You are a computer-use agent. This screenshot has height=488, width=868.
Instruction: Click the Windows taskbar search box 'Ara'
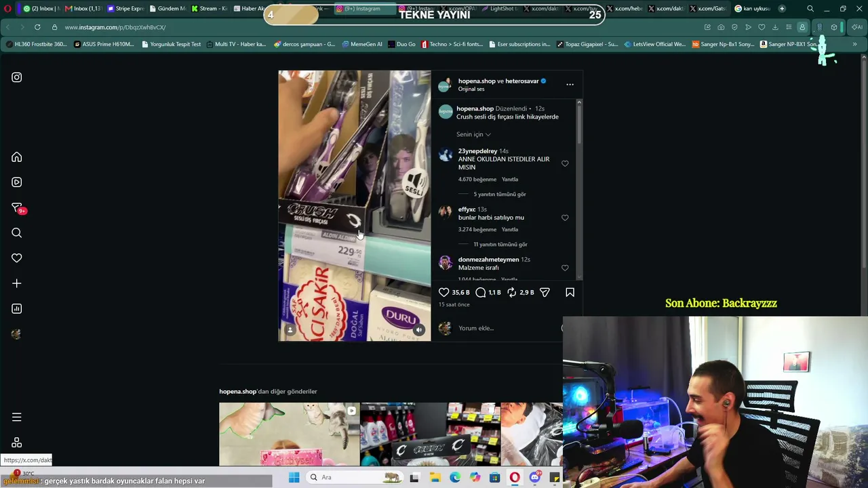pos(354,477)
